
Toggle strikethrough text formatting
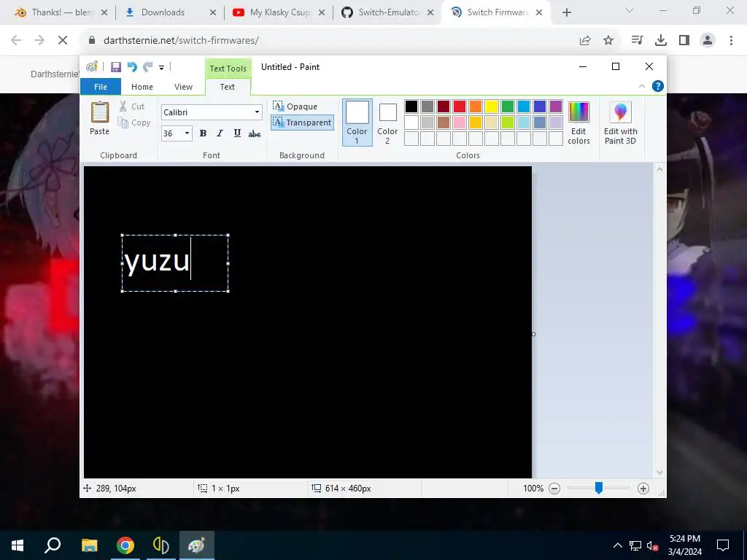click(255, 133)
